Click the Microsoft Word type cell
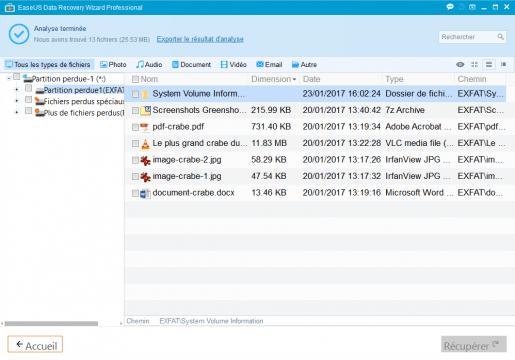The height and width of the screenshot is (360, 515). coord(419,193)
